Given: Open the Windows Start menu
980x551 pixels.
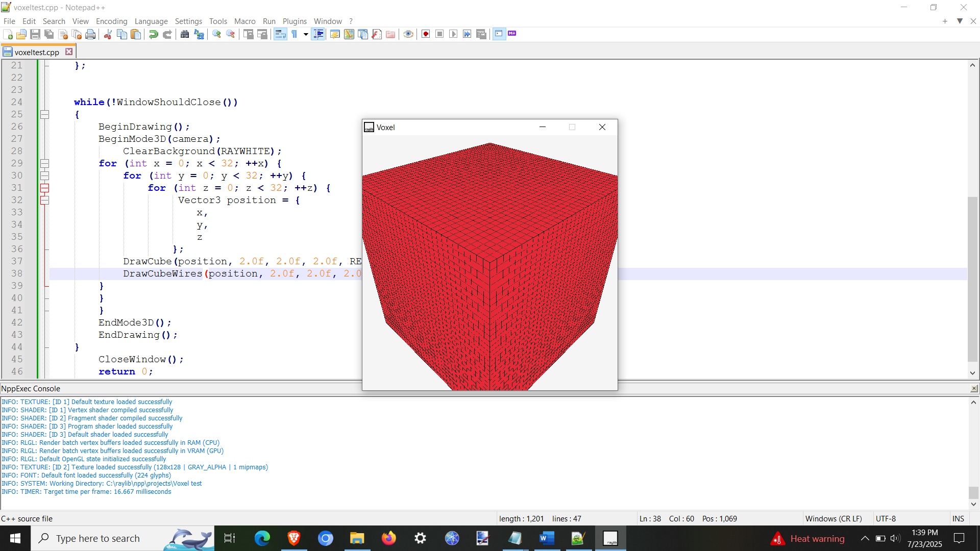Looking at the screenshot, I should click(x=15, y=538).
